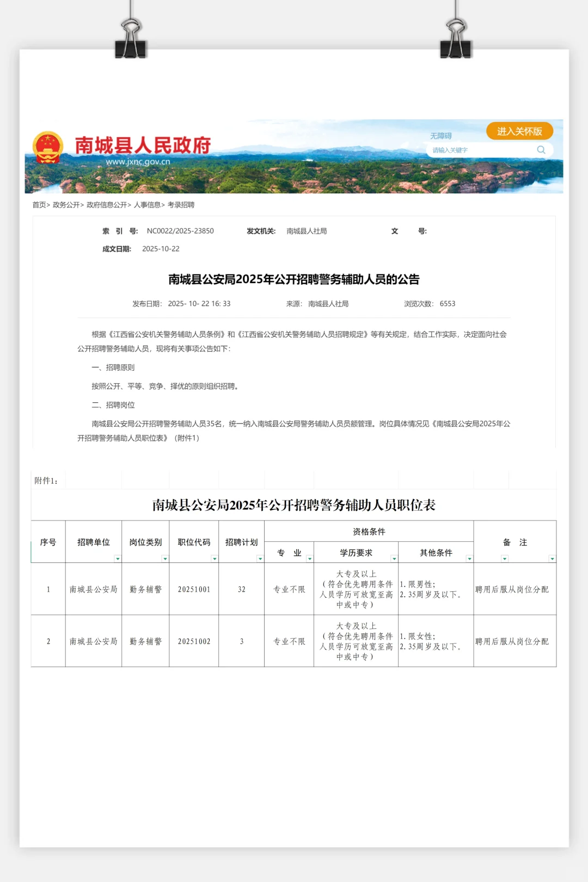The height and width of the screenshot is (882, 588).
Task: Open the 其他条件 column filter dropdown
Action: point(469,559)
